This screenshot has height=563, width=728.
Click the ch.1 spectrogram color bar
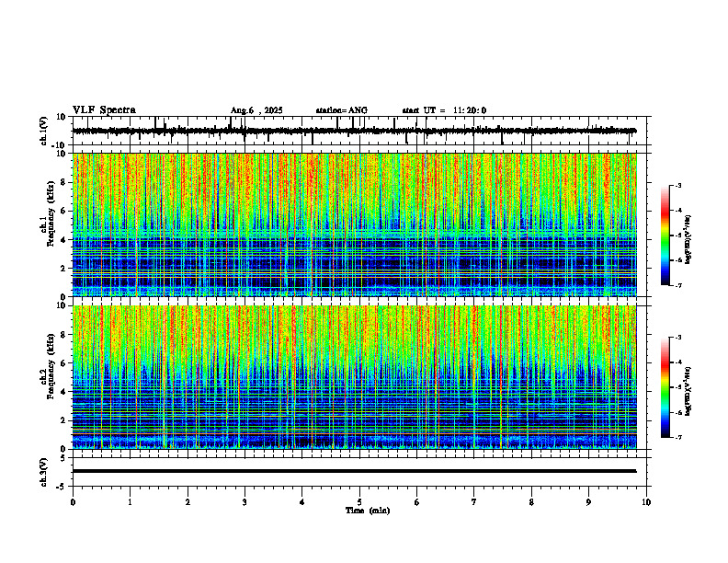click(665, 236)
